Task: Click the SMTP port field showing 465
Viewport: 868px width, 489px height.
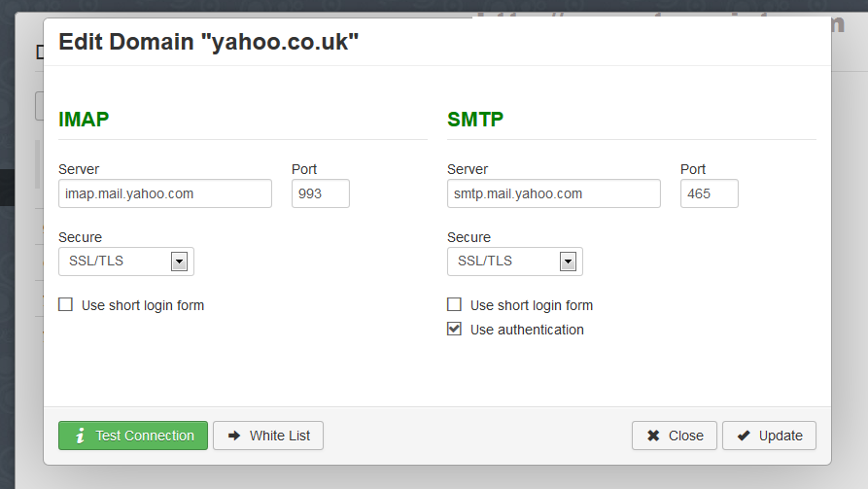Action: pos(709,193)
